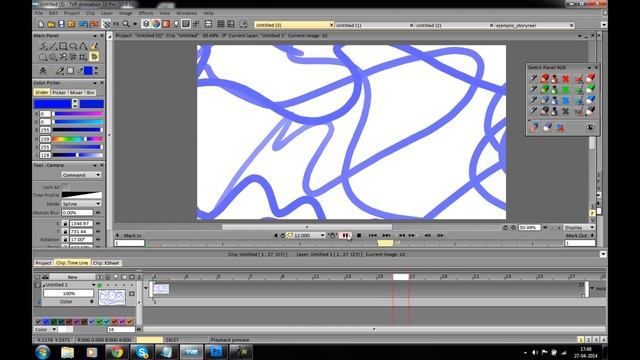Create a new project from the toolbar

tap(41, 24)
